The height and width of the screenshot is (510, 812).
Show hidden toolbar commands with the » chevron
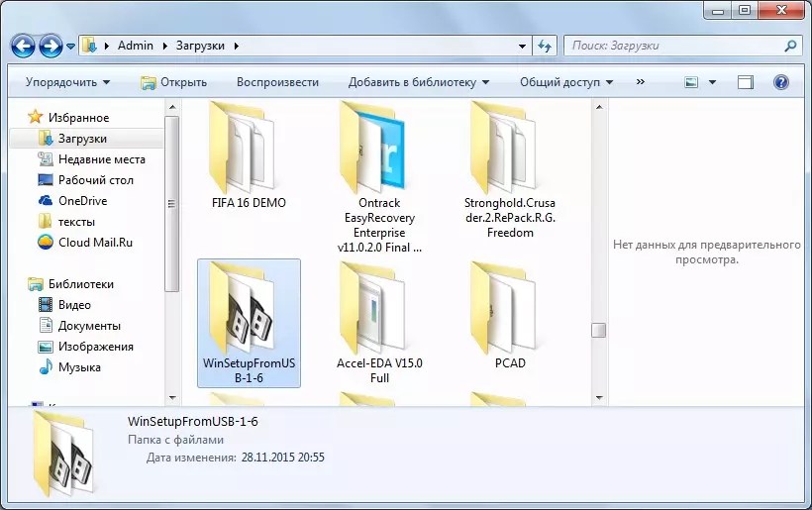coord(641,82)
